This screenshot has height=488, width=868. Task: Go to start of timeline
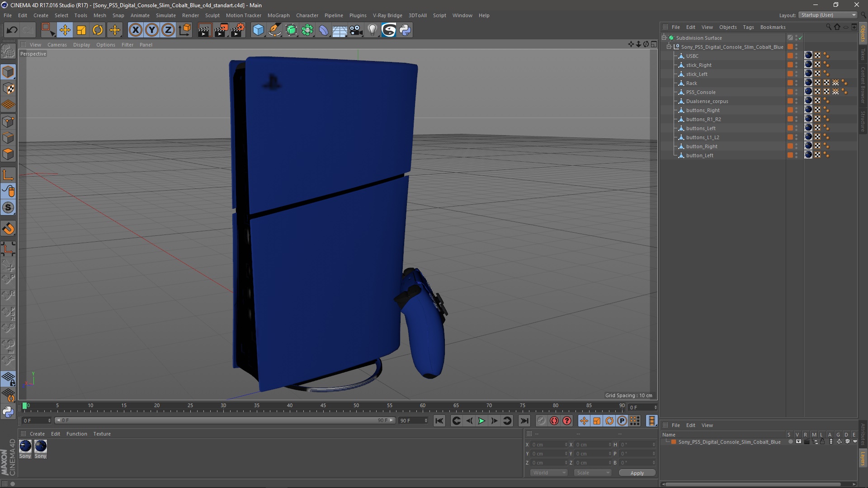click(x=439, y=421)
